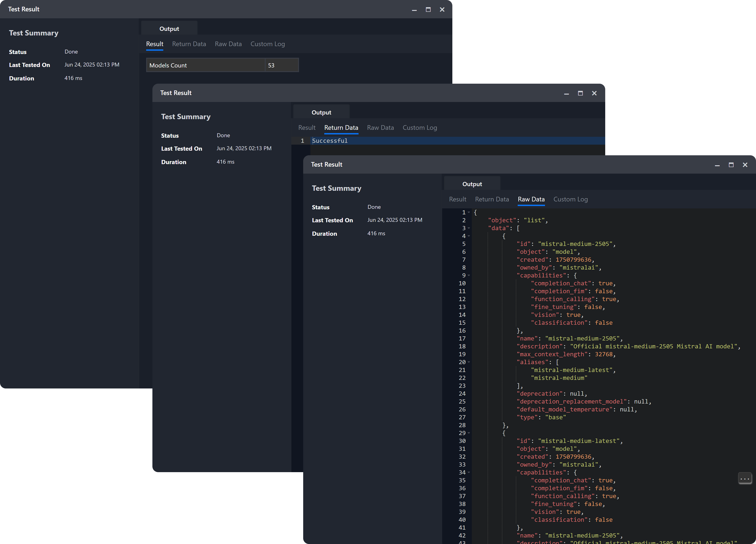Collapse the root object at line 1
This screenshot has width=756, height=544.
469,213
